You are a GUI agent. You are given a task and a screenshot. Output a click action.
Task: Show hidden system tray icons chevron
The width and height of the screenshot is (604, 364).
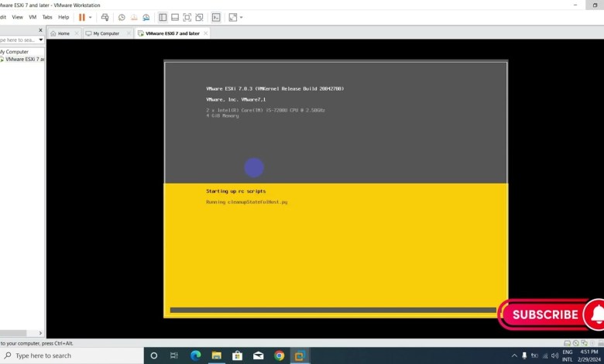pyautogui.click(x=514, y=355)
